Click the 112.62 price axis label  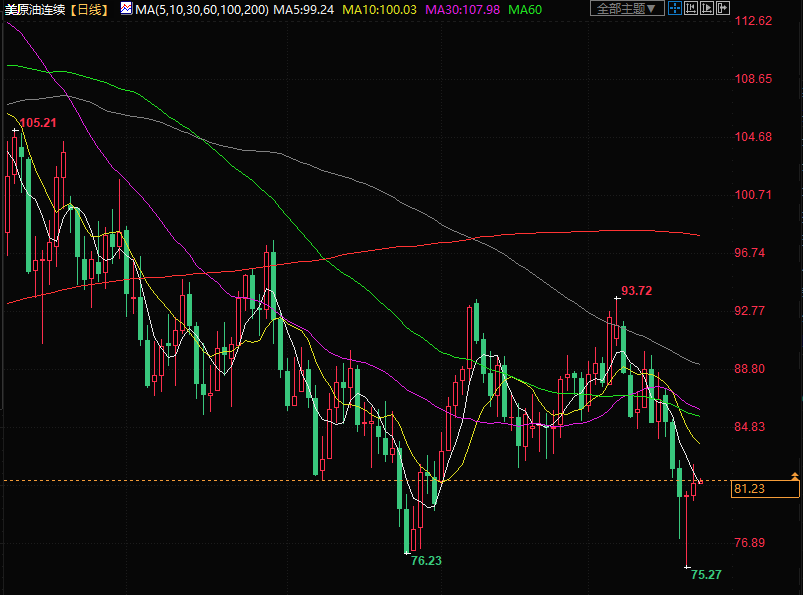tap(752, 21)
